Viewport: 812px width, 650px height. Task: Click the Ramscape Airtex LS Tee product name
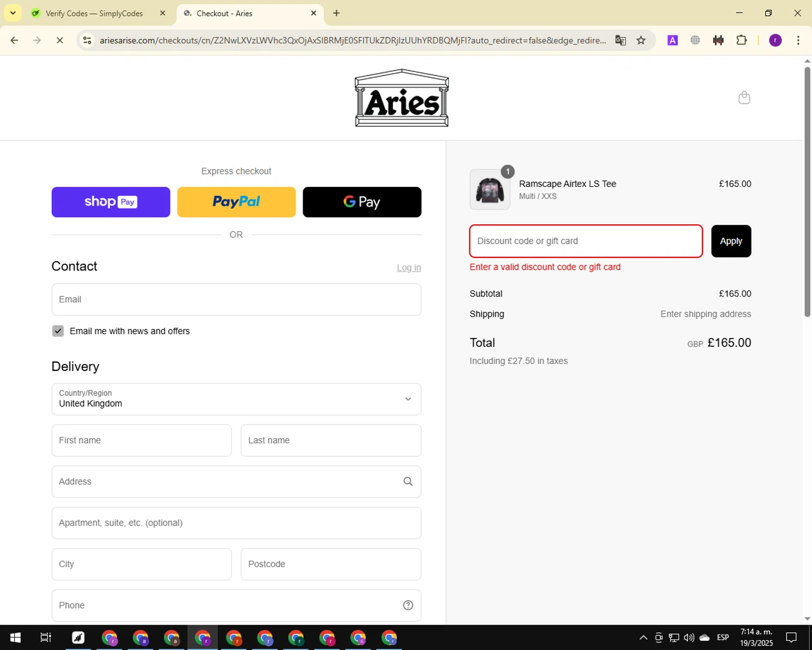(x=567, y=184)
